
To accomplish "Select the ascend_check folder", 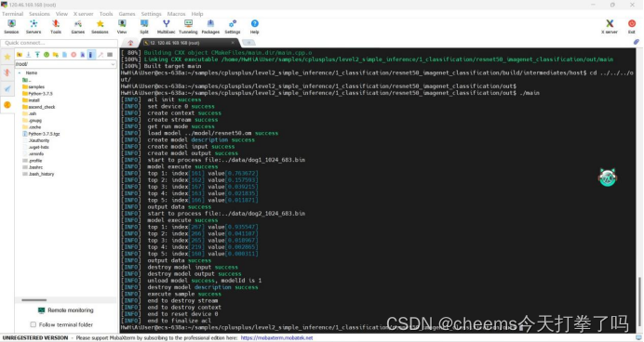I will (38, 107).
